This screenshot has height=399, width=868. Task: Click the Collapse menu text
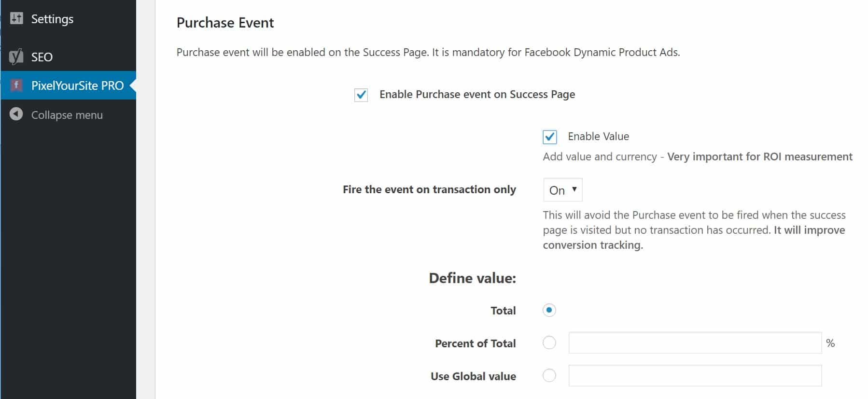(x=67, y=115)
